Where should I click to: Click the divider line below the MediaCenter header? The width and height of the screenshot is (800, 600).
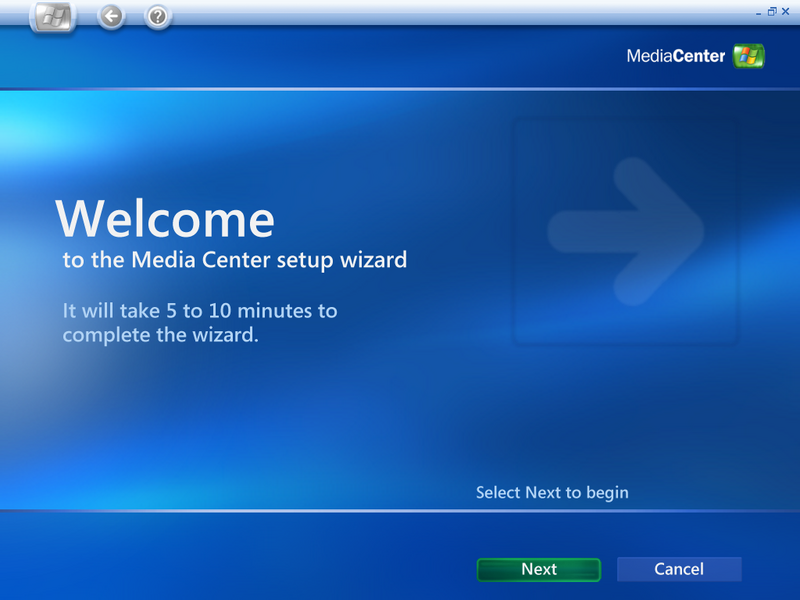click(x=400, y=89)
